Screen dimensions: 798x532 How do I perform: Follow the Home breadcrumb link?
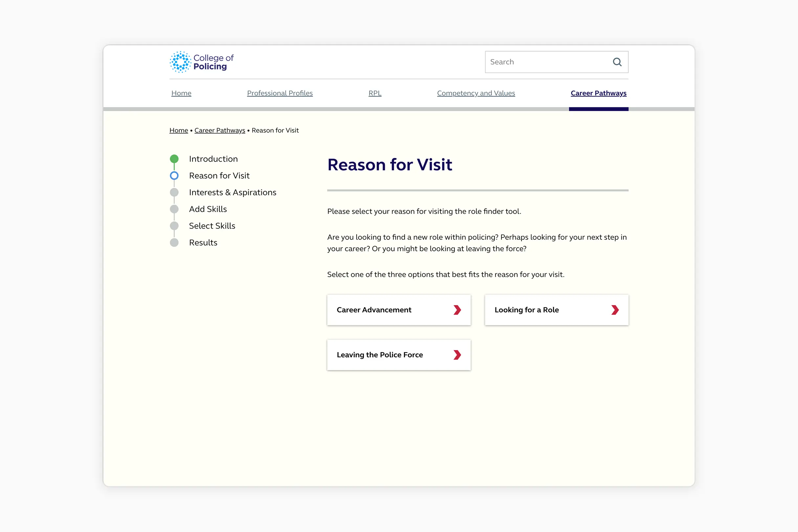click(178, 130)
